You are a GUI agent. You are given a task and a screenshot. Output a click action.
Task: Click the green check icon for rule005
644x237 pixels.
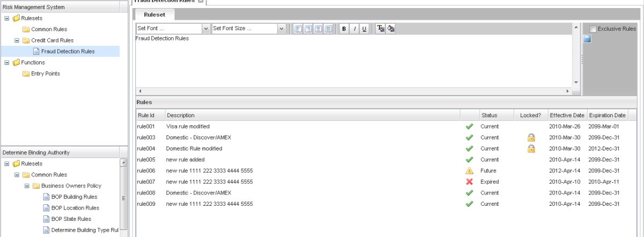(470, 160)
